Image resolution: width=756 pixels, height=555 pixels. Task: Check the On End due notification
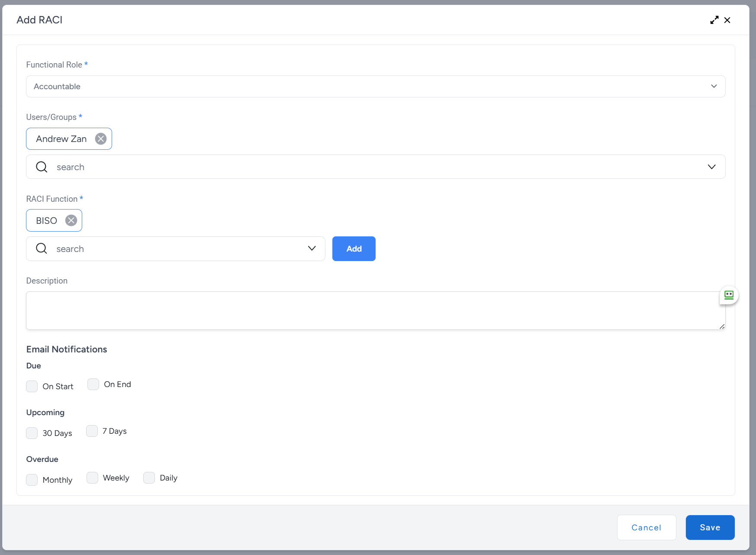pyautogui.click(x=93, y=384)
